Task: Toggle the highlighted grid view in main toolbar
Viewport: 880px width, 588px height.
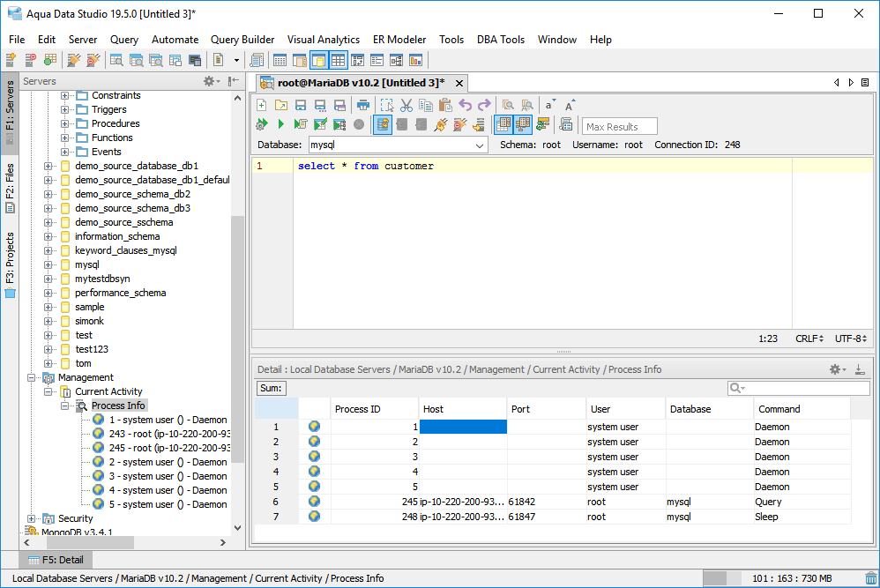Action: tap(338, 59)
